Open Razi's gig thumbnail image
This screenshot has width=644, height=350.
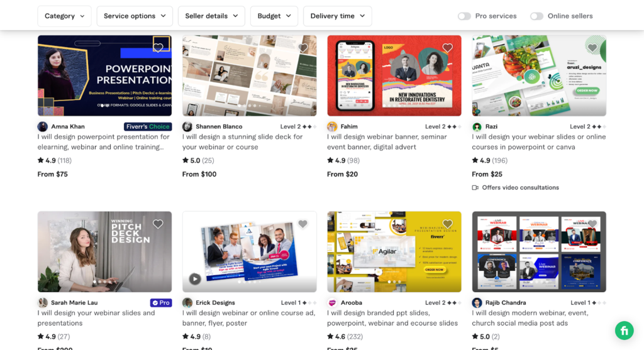click(x=539, y=75)
